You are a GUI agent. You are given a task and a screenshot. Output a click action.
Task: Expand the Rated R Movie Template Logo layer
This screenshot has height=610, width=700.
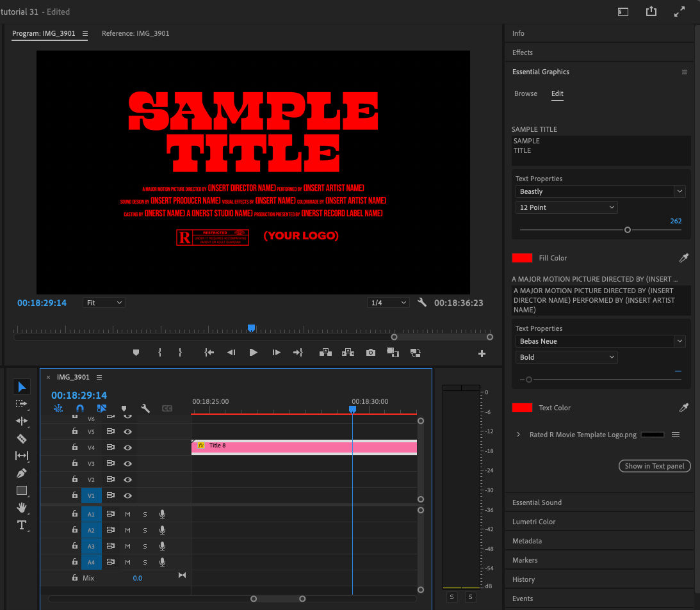[518, 435]
